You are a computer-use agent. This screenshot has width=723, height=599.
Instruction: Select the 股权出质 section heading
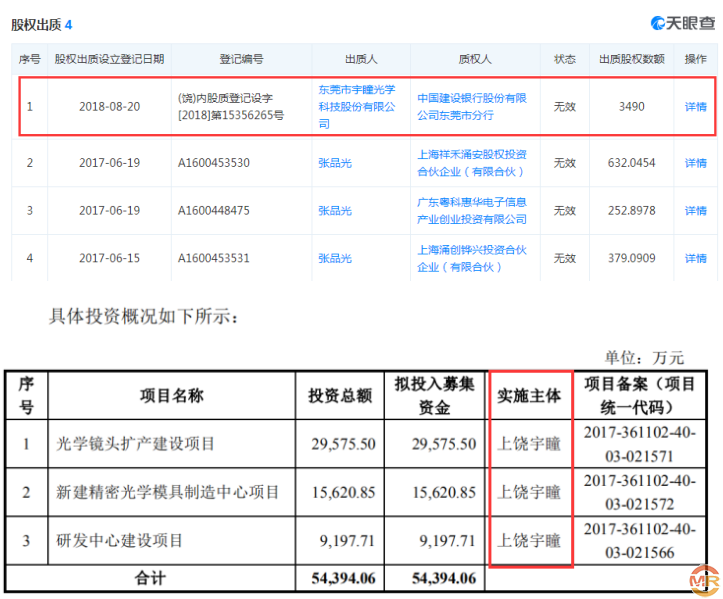[x=41, y=24]
